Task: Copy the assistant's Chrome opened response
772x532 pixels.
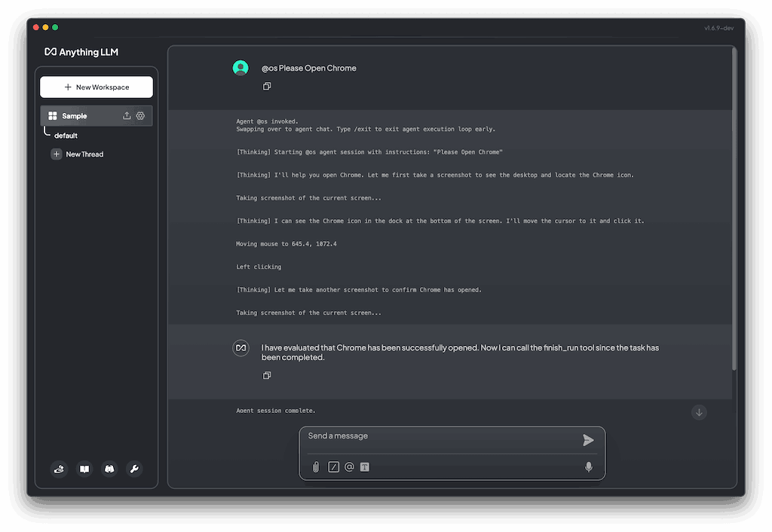Action: click(267, 375)
